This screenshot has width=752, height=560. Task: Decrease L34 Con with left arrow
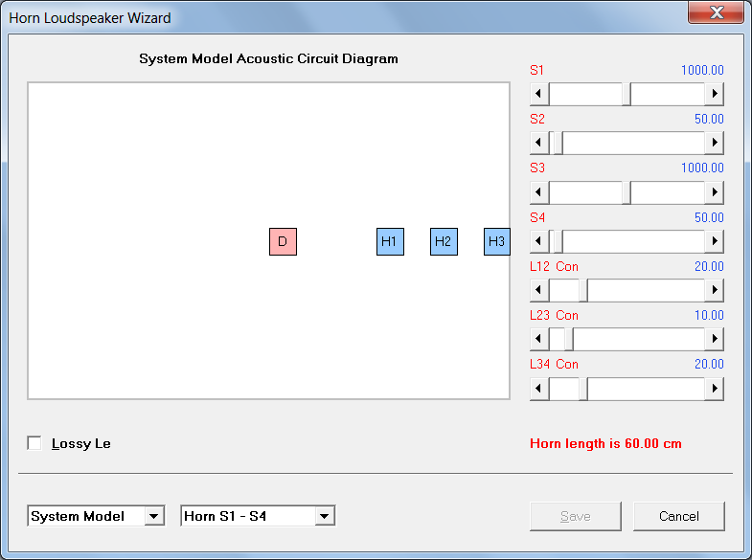point(539,389)
